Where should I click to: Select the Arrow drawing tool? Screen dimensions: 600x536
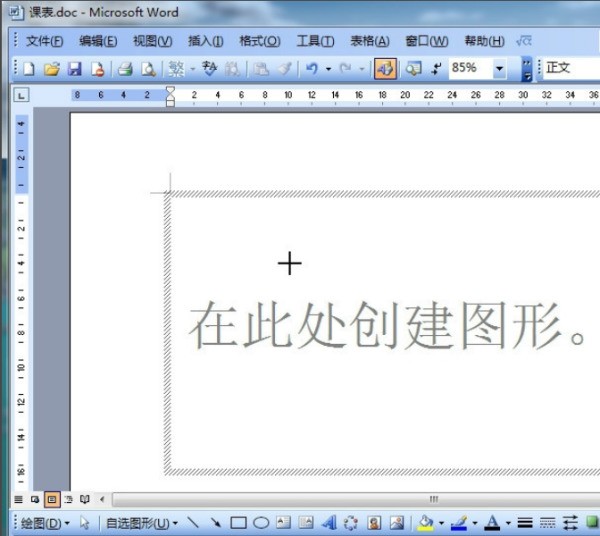pyautogui.click(x=215, y=522)
